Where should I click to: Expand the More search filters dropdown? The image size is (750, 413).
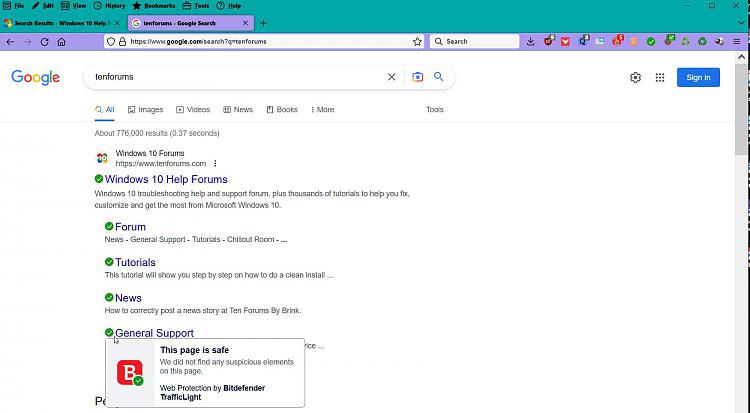pyautogui.click(x=322, y=110)
